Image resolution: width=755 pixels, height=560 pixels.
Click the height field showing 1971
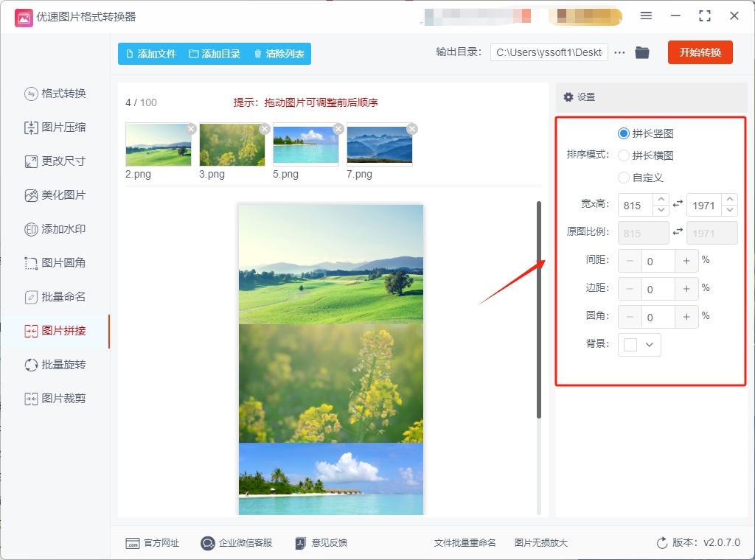(704, 206)
